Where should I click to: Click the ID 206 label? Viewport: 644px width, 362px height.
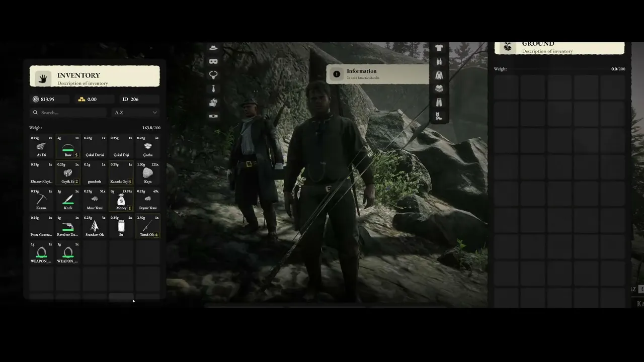point(130,99)
